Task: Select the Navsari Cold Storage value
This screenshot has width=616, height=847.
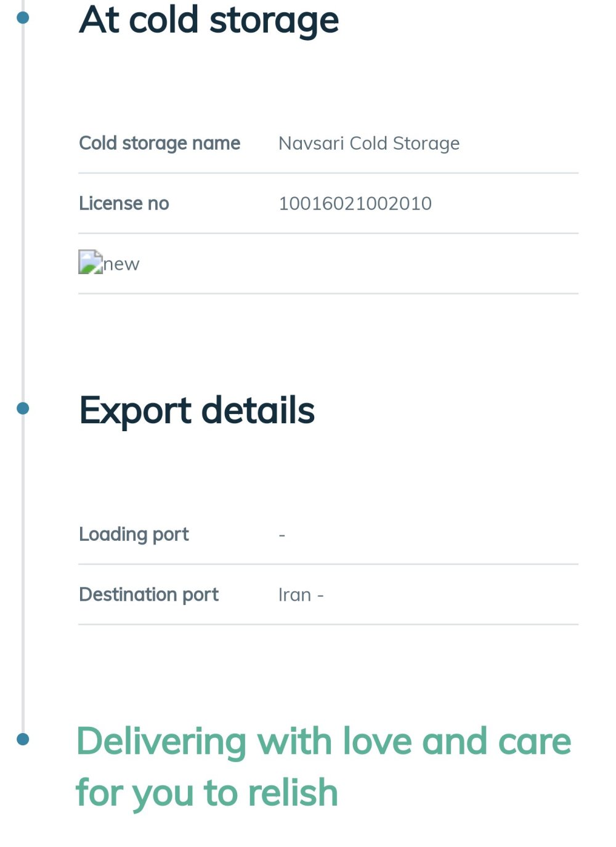Action: 369,143
